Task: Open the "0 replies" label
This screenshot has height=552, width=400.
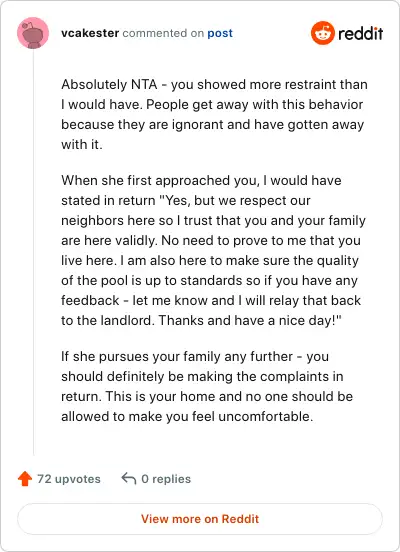Action: [x=166, y=479]
